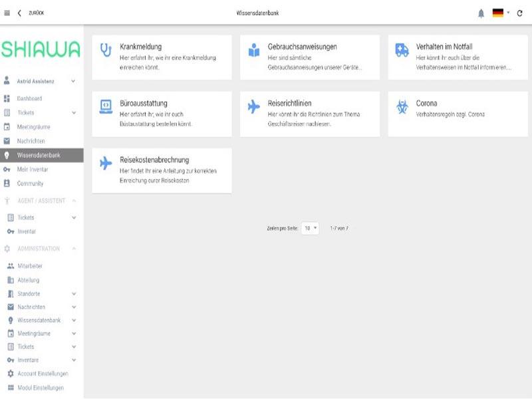Click the '1-7 von 7' pagination text
This screenshot has width=532, height=399.
339,228
